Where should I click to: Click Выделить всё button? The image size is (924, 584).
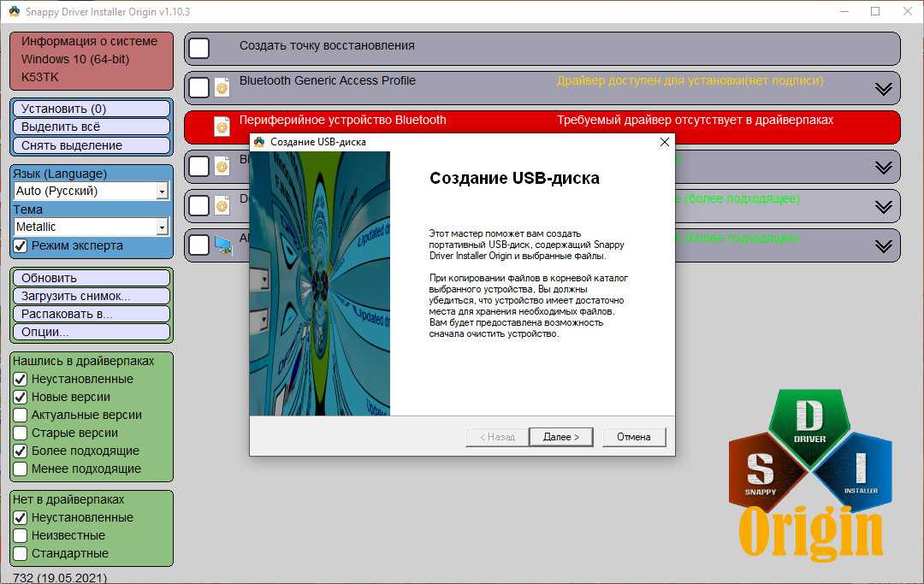92,127
